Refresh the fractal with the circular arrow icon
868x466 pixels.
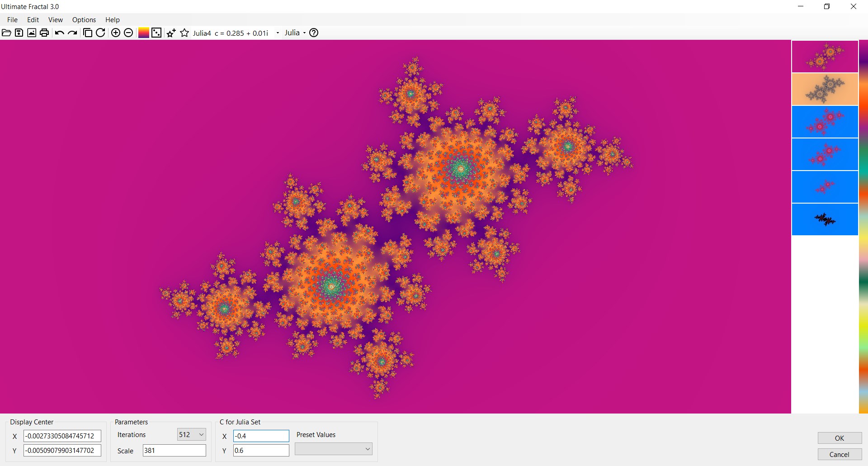100,33
